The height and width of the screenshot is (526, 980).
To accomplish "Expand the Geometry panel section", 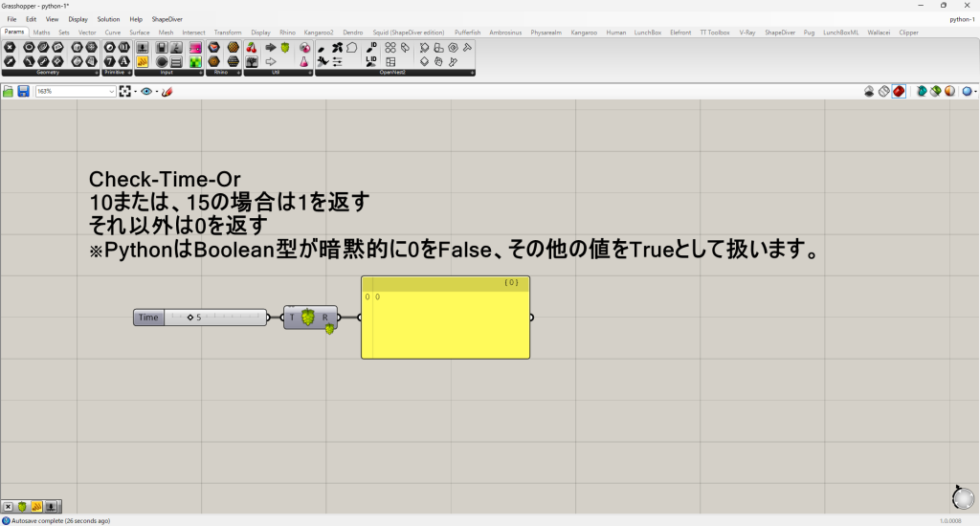I will 96,73.
